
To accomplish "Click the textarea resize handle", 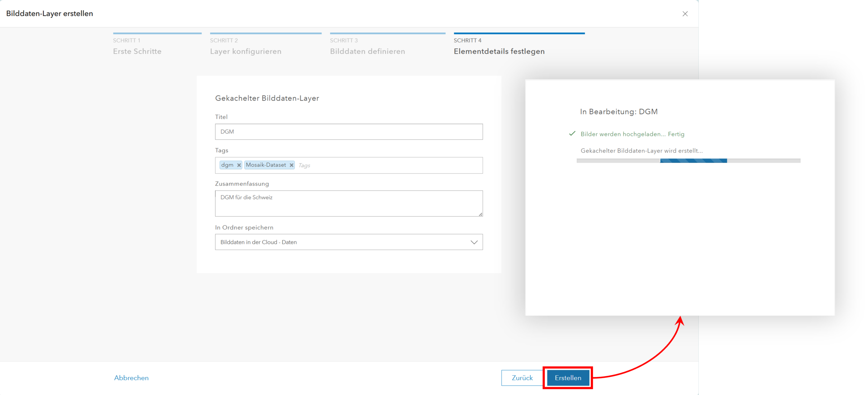I will [x=480, y=214].
